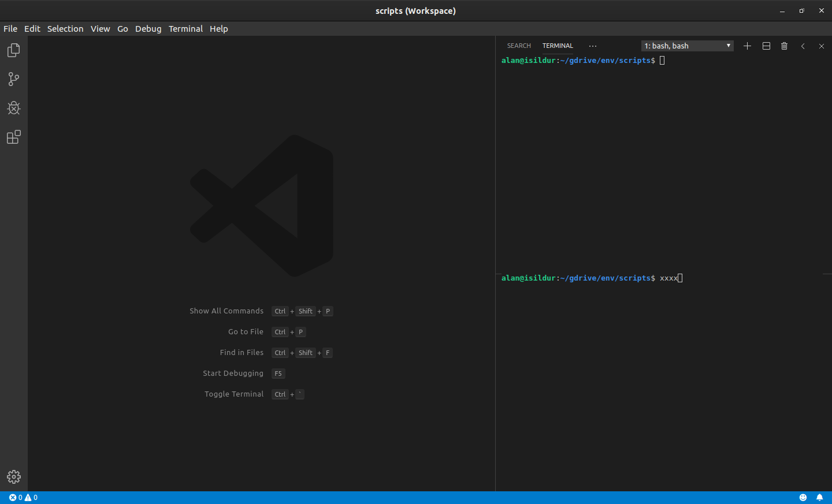Select the Debug icon in activity bar
832x504 pixels.
[x=13, y=108]
